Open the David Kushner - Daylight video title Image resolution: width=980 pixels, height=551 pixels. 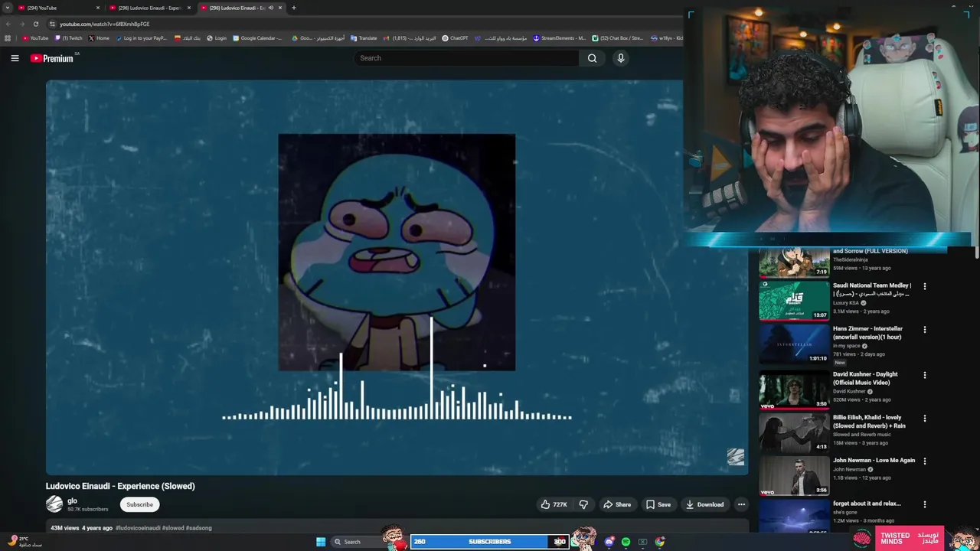click(865, 378)
